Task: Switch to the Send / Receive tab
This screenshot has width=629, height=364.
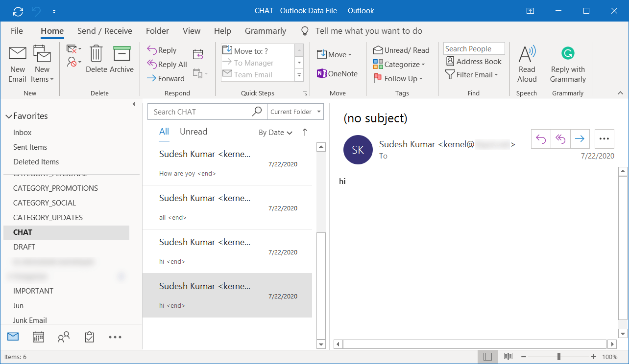Action: click(105, 31)
